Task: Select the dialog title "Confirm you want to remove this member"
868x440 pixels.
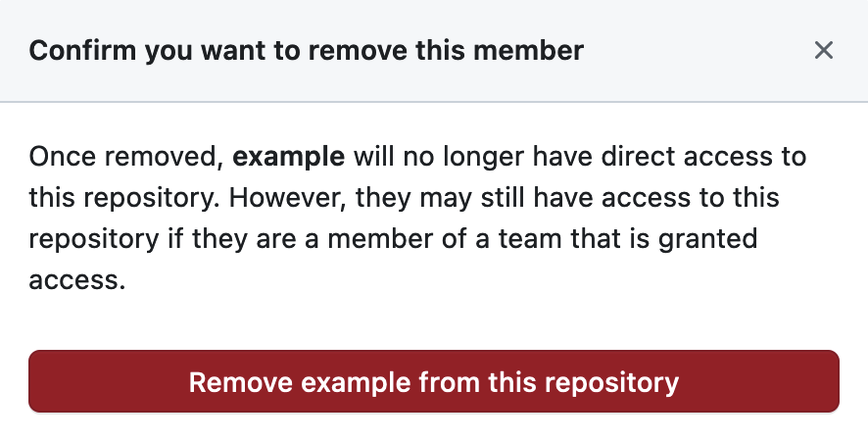Action: (x=306, y=50)
